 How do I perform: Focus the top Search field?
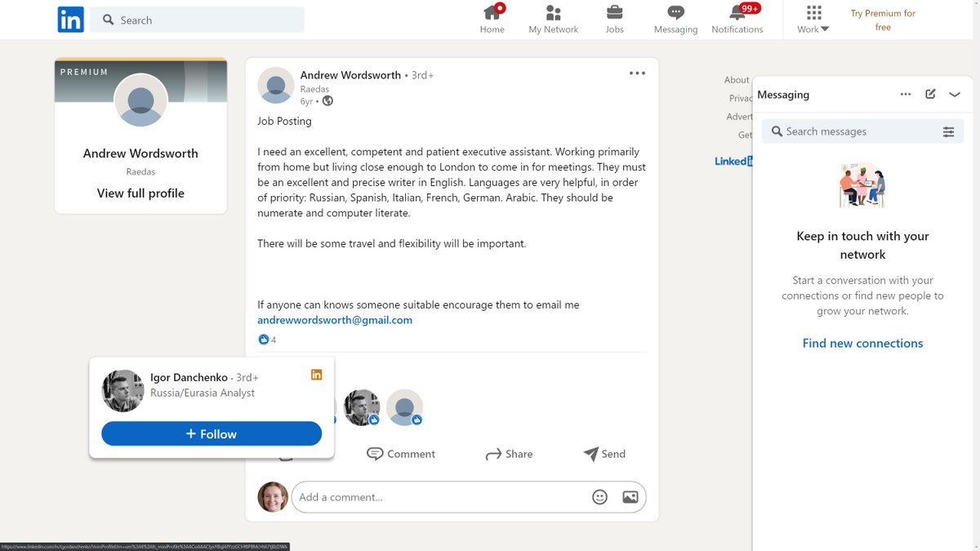(197, 20)
